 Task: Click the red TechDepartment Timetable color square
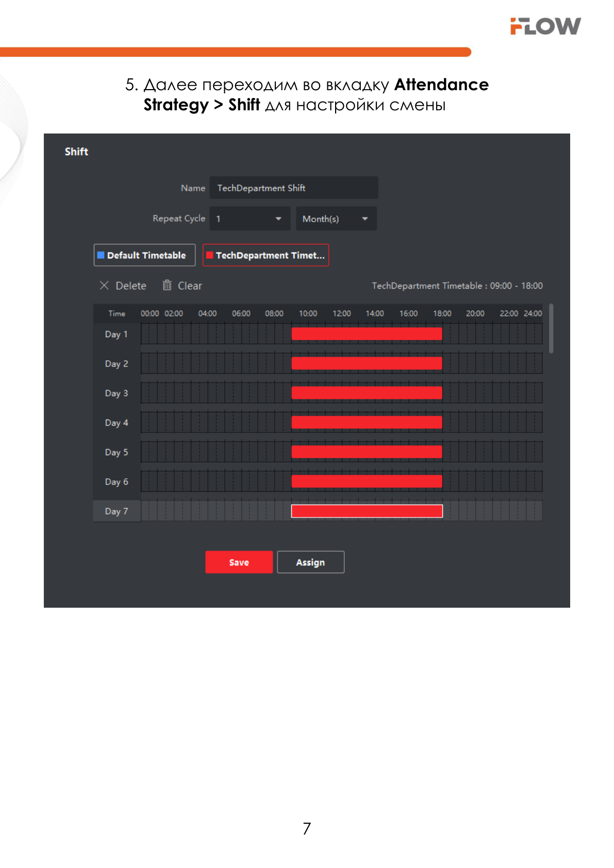point(210,255)
